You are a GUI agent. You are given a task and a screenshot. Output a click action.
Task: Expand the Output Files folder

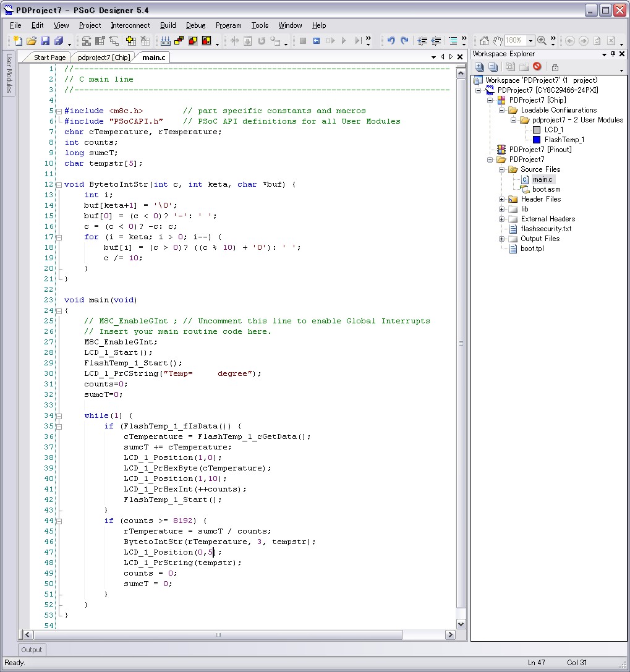point(501,239)
